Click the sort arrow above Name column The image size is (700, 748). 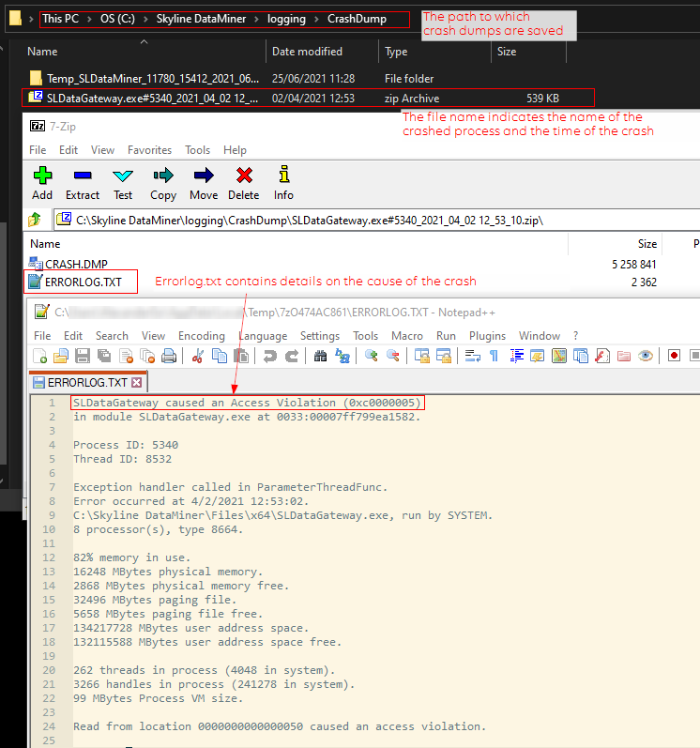point(144,42)
